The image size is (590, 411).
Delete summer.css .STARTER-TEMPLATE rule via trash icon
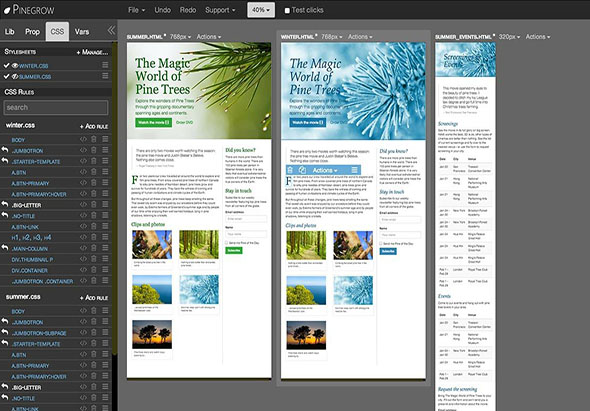(x=94, y=344)
